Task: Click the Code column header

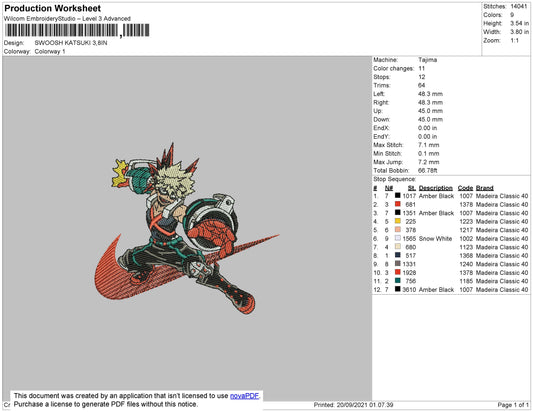Action: (x=465, y=188)
